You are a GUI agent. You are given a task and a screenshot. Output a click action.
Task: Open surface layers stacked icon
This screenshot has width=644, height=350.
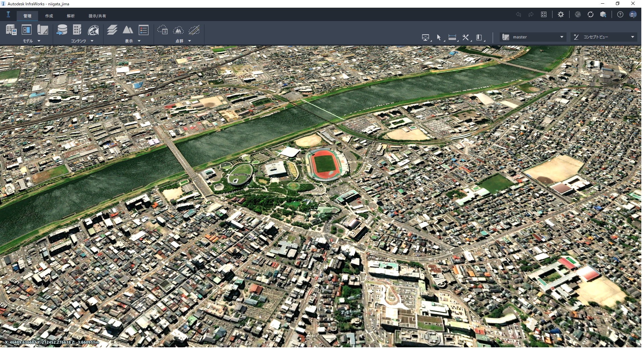(x=112, y=30)
